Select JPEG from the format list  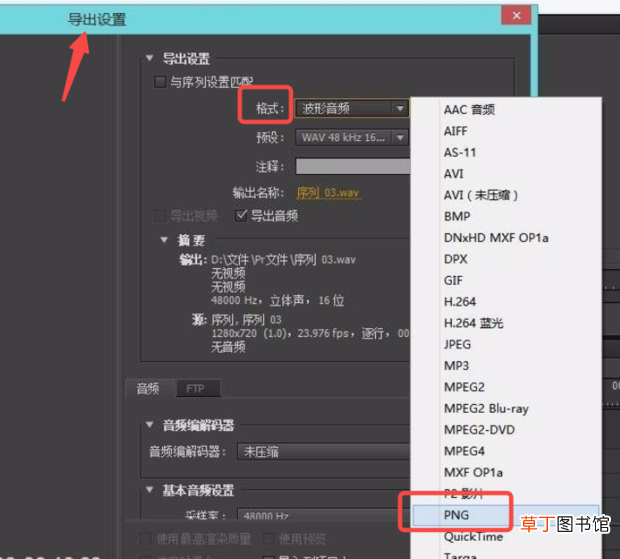506,344
